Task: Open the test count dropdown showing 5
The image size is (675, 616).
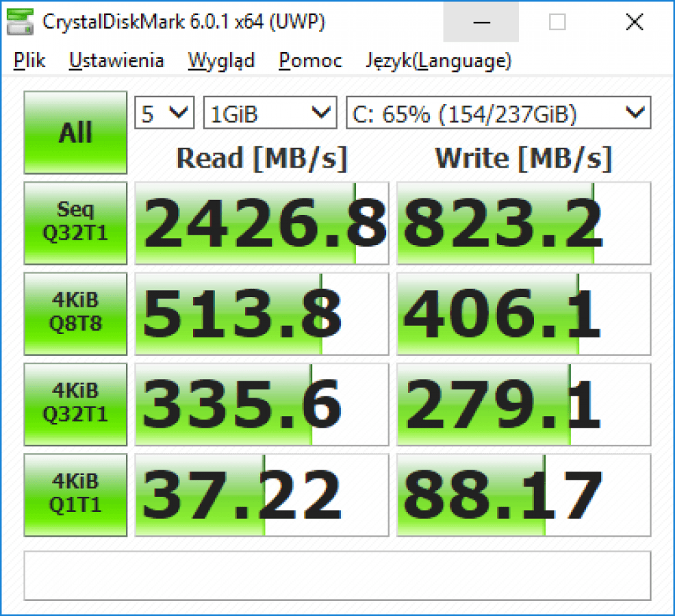Action: coord(164,114)
